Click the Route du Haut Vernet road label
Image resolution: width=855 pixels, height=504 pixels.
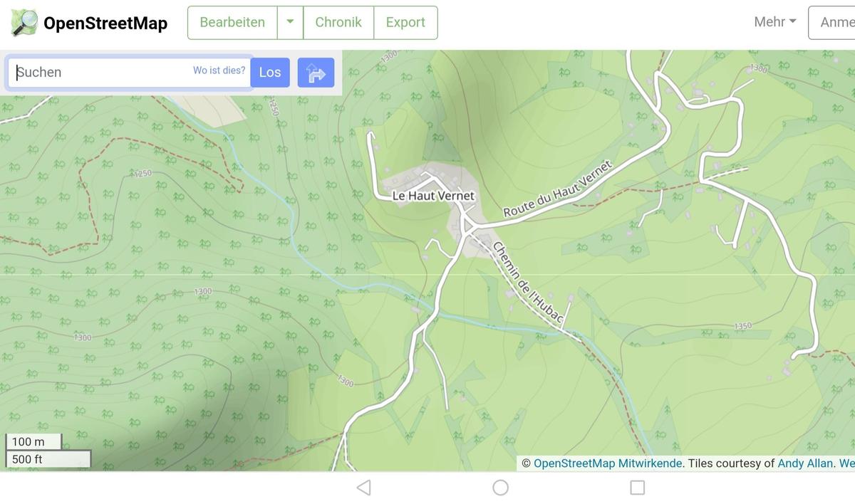pos(558,189)
